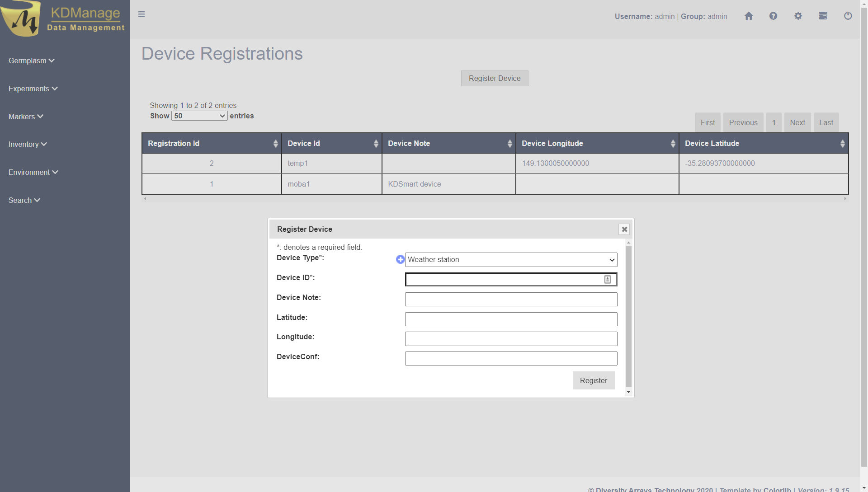Click the Register Device button
868x492 pixels.
pos(495,78)
